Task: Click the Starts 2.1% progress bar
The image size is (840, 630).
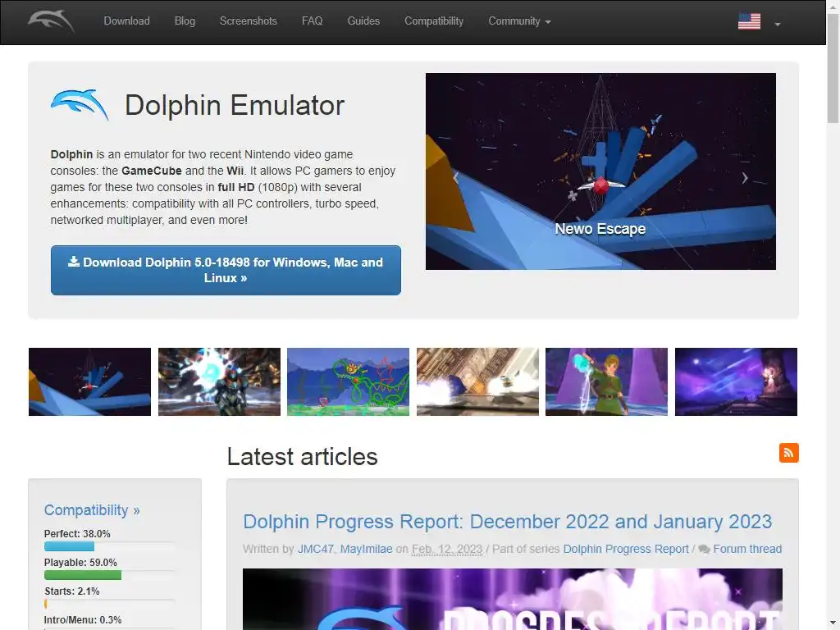Action: coord(109,604)
